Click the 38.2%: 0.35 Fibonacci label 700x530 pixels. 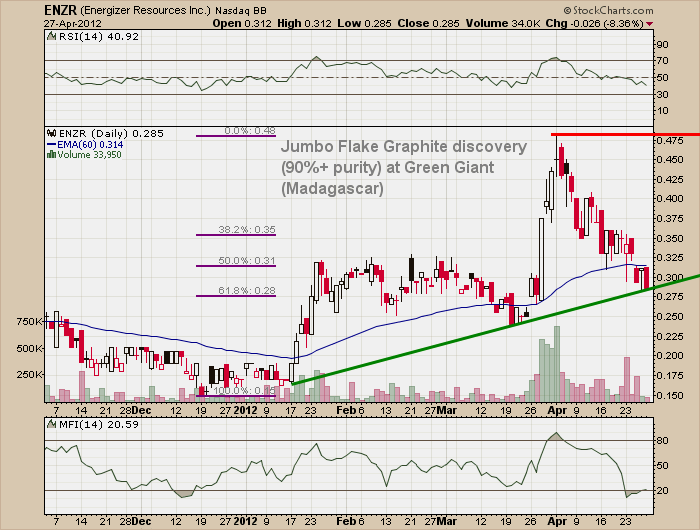pyautogui.click(x=247, y=230)
